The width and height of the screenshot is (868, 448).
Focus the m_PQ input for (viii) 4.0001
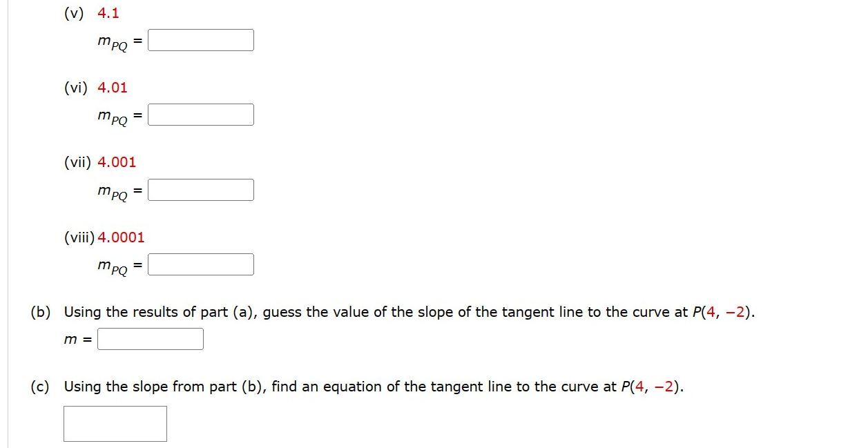[201, 264]
